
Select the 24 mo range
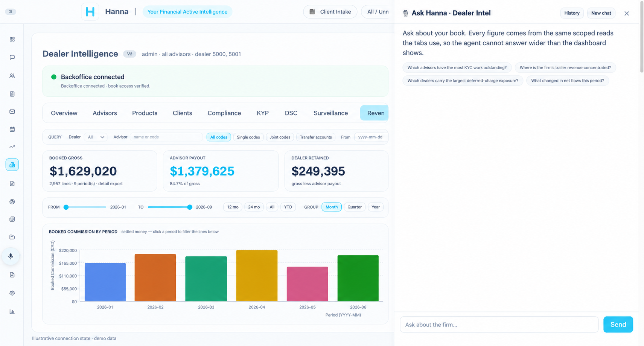(254, 207)
